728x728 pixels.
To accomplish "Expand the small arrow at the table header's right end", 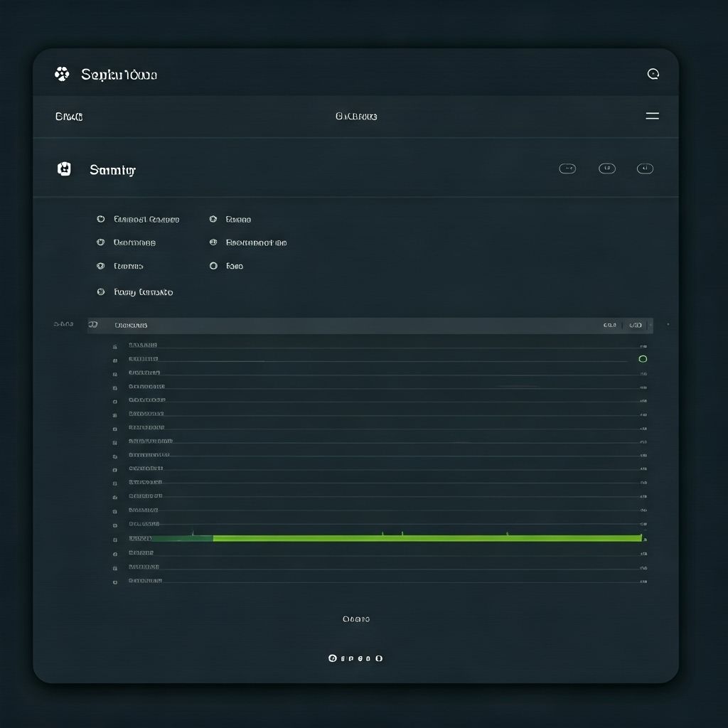I will coord(667,325).
